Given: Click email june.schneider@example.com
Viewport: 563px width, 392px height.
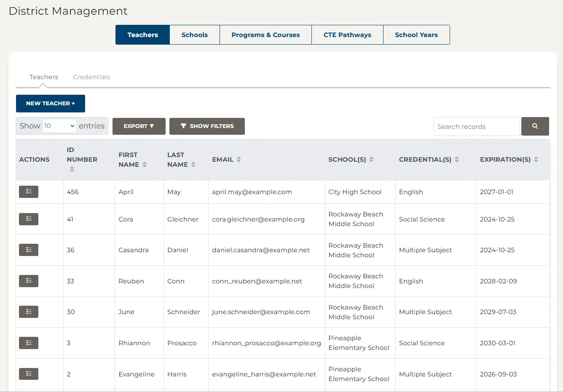Looking at the screenshot, I should pyautogui.click(x=261, y=312).
